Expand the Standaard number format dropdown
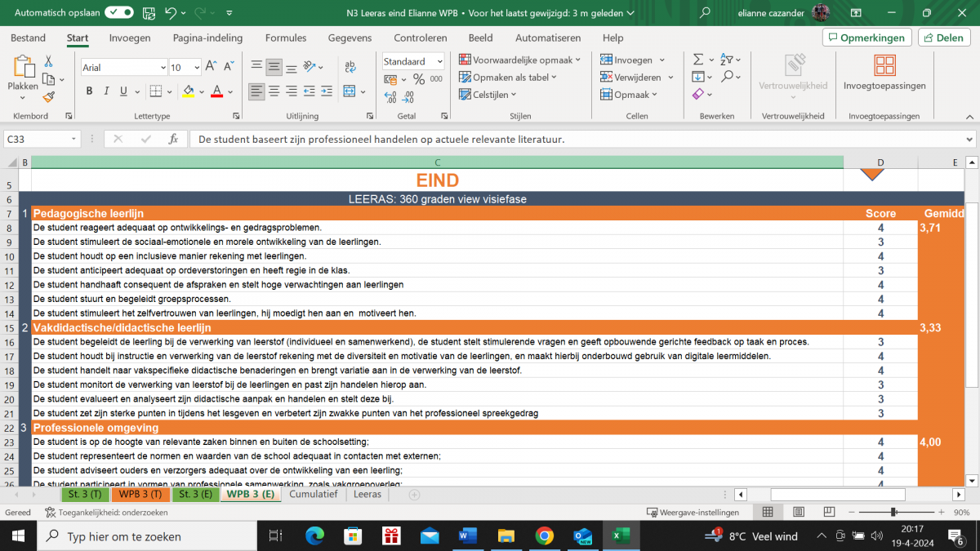Image resolution: width=980 pixels, height=551 pixels. tap(413, 61)
